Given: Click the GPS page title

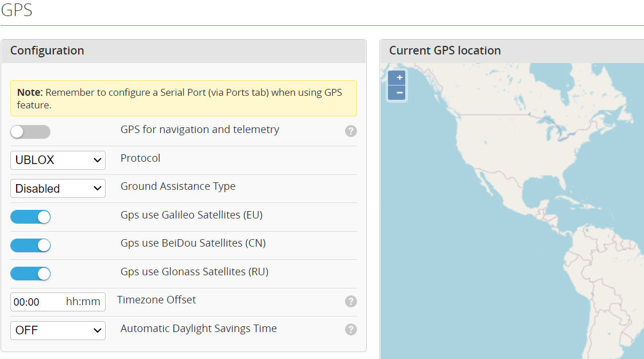Looking at the screenshot, I should click(x=16, y=10).
